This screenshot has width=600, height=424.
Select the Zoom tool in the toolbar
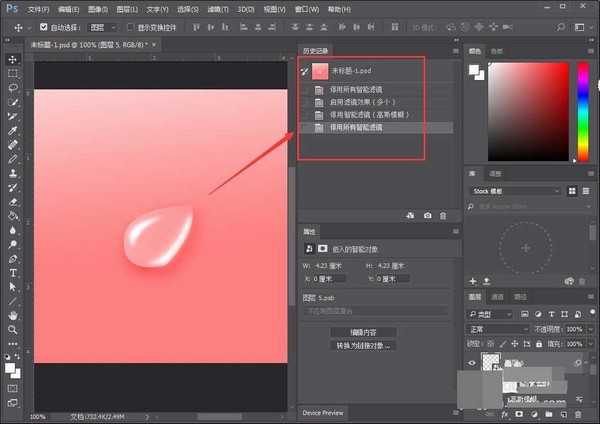(x=13, y=329)
